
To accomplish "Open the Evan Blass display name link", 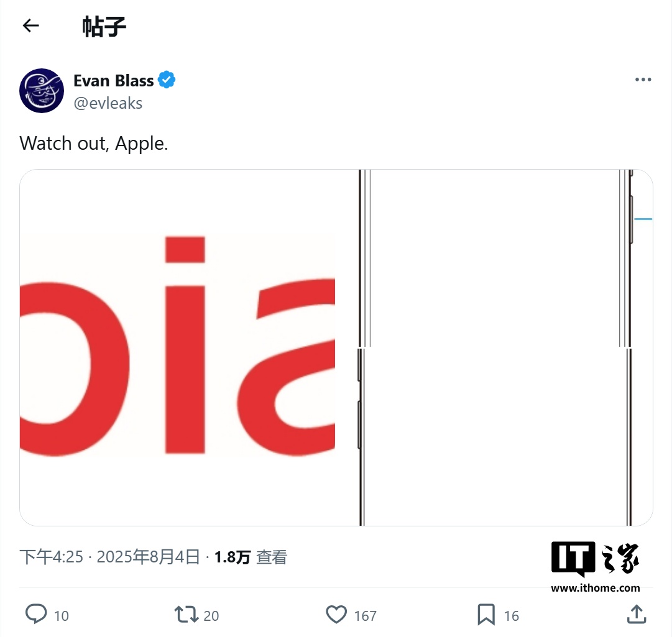I will pos(114,80).
